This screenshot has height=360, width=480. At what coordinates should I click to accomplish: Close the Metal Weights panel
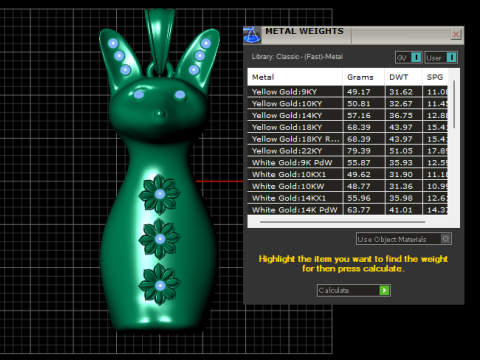pos(456,34)
